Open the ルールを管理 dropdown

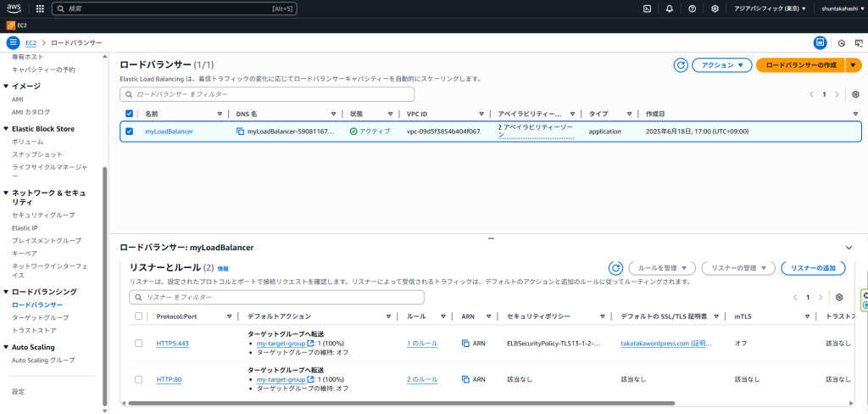[x=662, y=268]
